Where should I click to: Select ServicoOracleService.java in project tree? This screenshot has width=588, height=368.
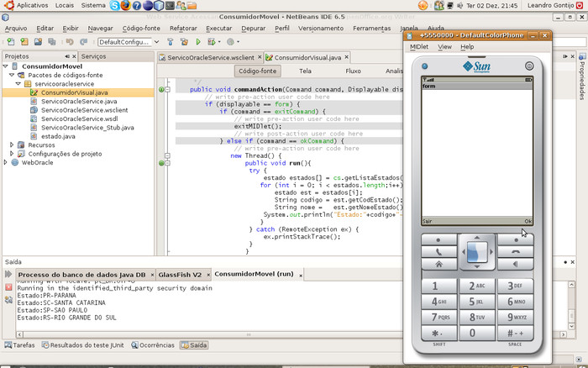point(79,102)
